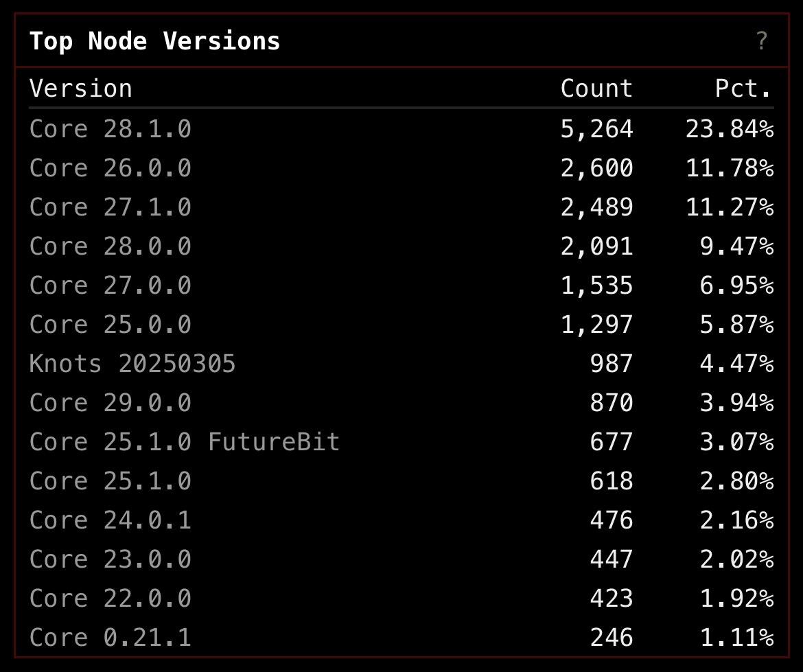Screen dimensions: 803x672
Task: Select the count value 987
Action: [612, 364]
